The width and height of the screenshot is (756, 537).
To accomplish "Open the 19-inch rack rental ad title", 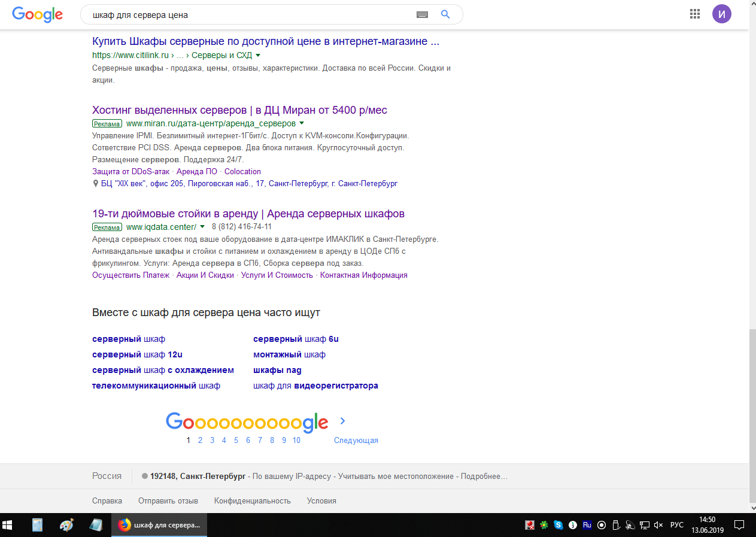I will (248, 214).
